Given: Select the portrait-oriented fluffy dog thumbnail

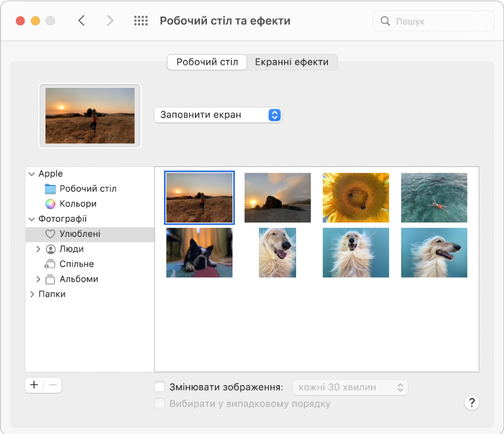Looking at the screenshot, I should point(277,252).
